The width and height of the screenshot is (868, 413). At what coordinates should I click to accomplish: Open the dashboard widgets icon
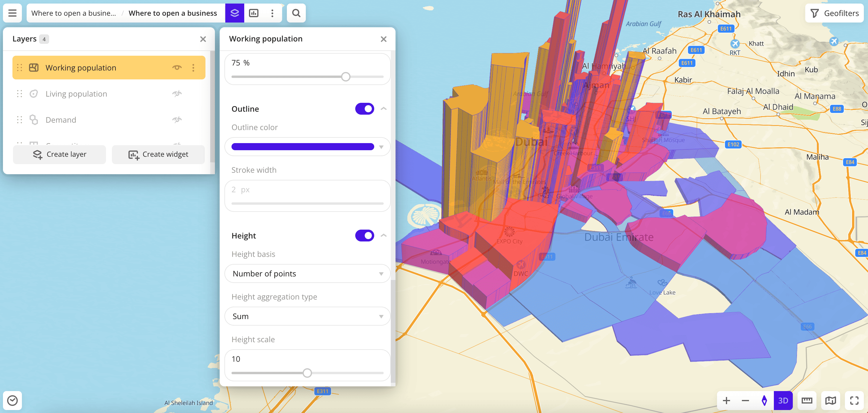(253, 13)
